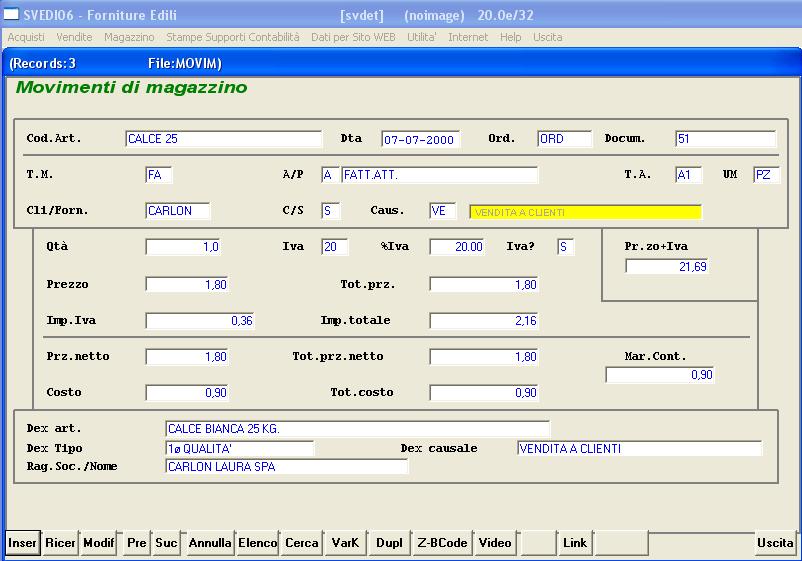The width and height of the screenshot is (802, 561).
Task: Click the window icon in title bar
Action: tap(11, 14)
